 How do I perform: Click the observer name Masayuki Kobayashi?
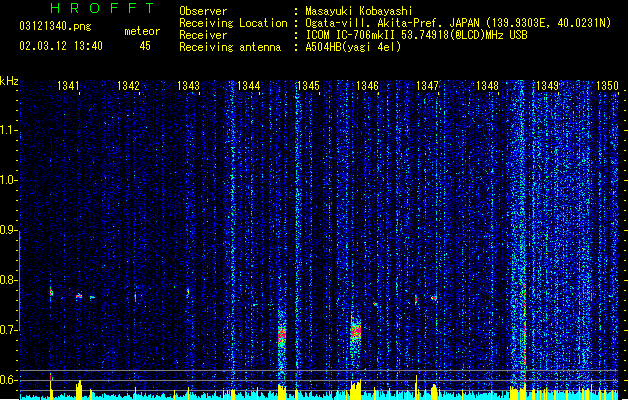tap(359, 11)
